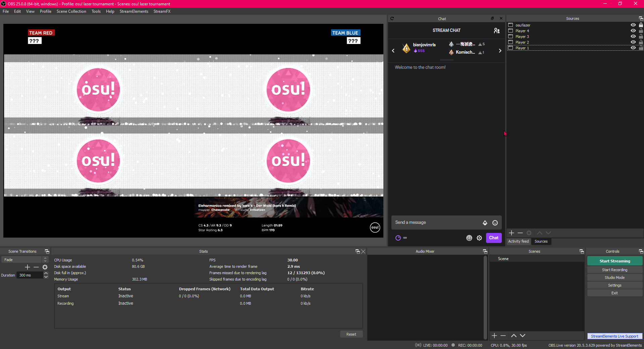Viewport: 644px width, 349px height.
Task: Float the Scenes dock panel
Action: point(582,252)
